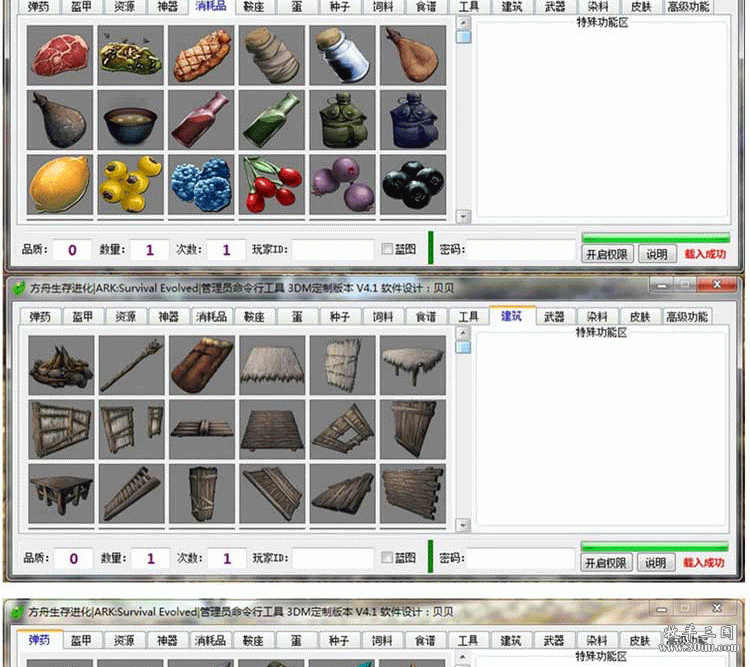Switch to 盔甲 tab in bottom window
This screenshot has height=667, width=750.
point(81,640)
